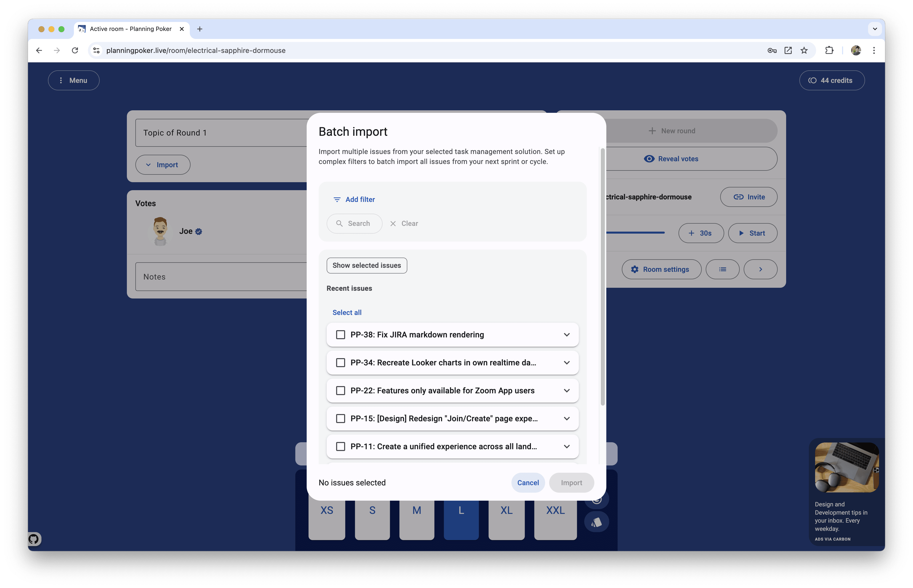Open the GitHub icon link
Viewport: 913px width, 588px height.
tap(34, 539)
